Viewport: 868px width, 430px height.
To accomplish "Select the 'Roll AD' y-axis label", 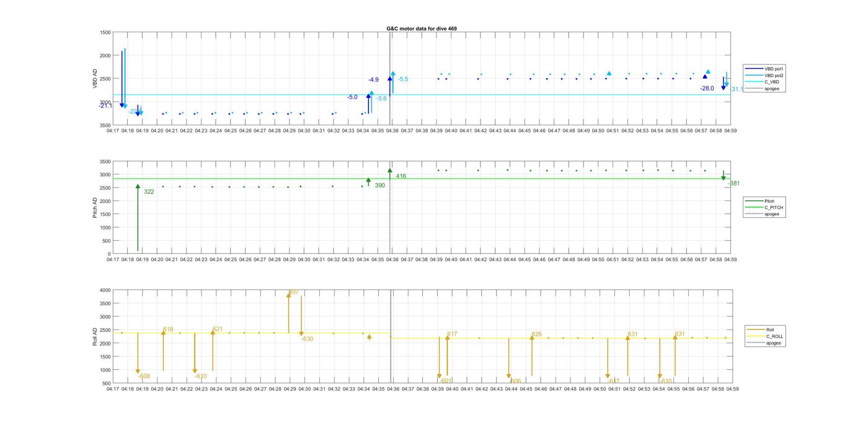I will click(95, 337).
